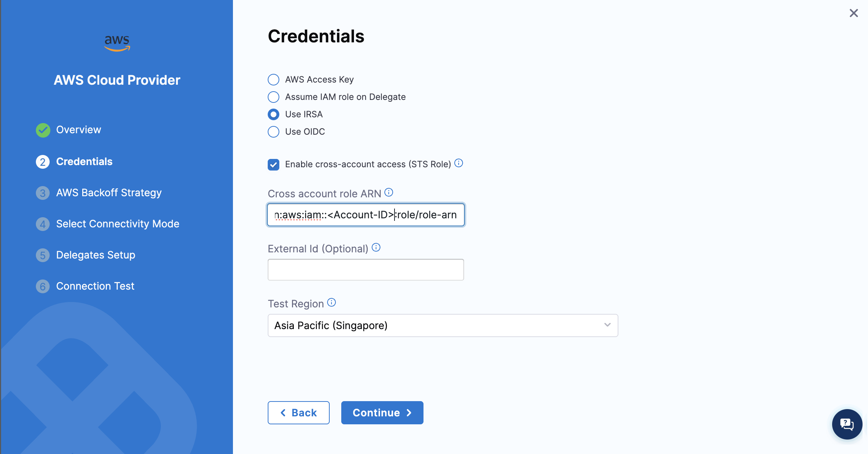The height and width of the screenshot is (454, 868).
Task: Choose the Use OIDC radio button
Action: coord(274,132)
